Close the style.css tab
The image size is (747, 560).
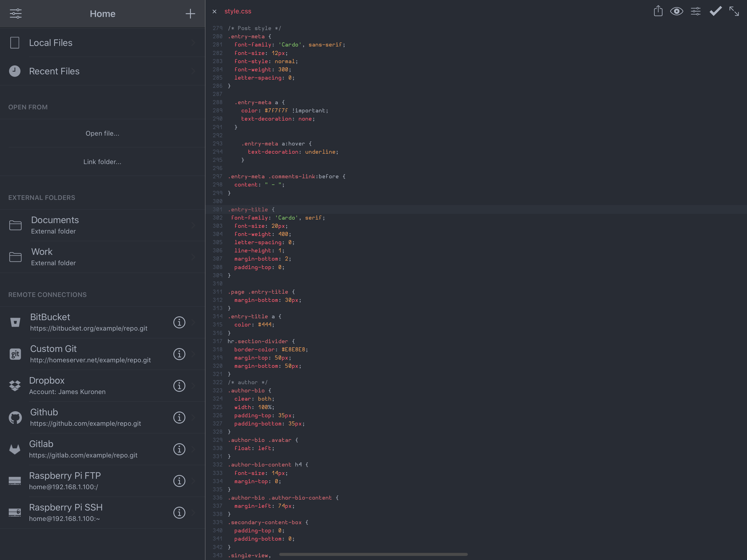click(214, 11)
